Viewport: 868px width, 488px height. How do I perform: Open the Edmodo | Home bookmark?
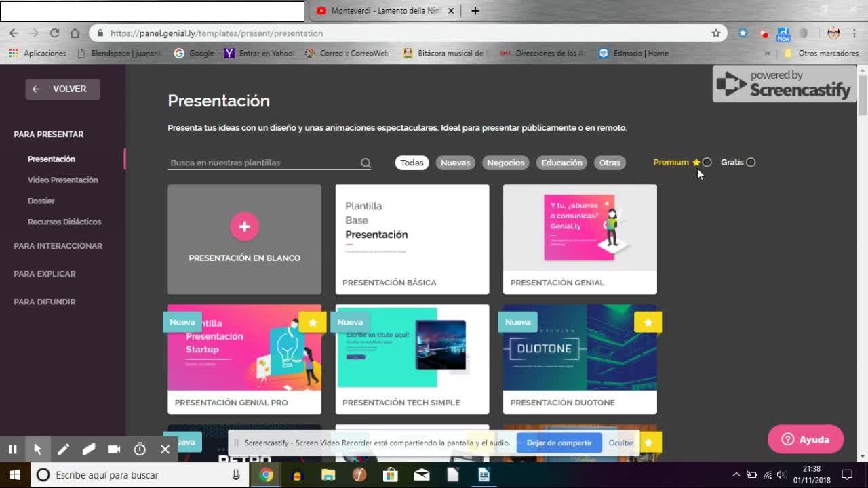[634, 53]
